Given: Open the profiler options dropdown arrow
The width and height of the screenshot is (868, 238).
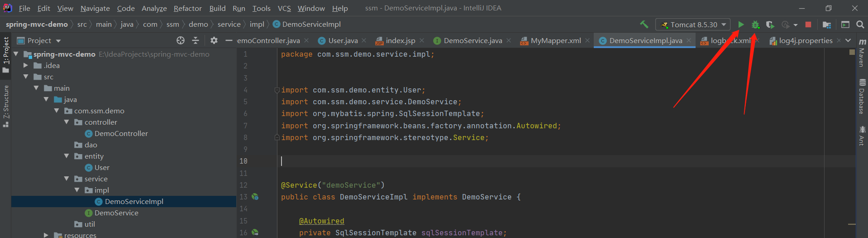Looking at the screenshot, I should tap(795, 25).
